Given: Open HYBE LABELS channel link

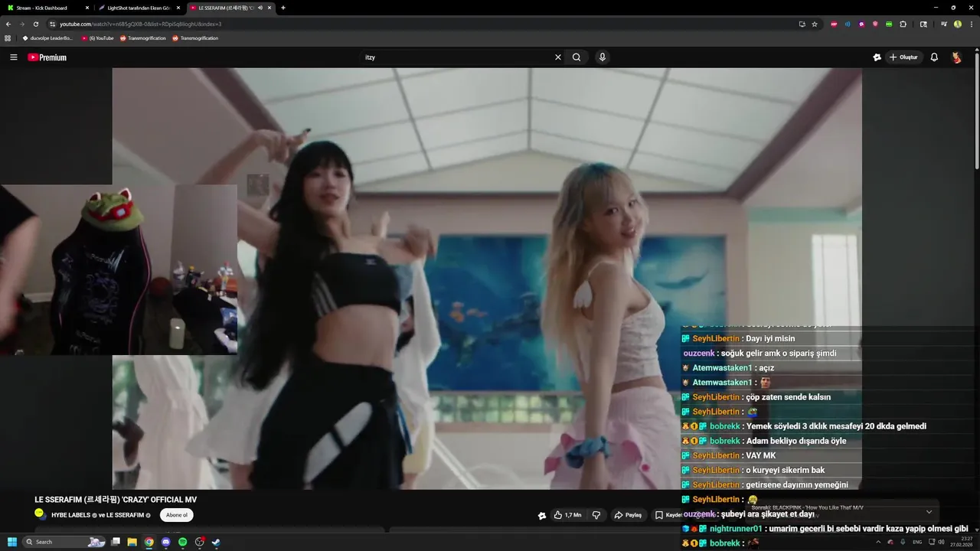Looking at the screenshot, I should (x=70, y=515).
